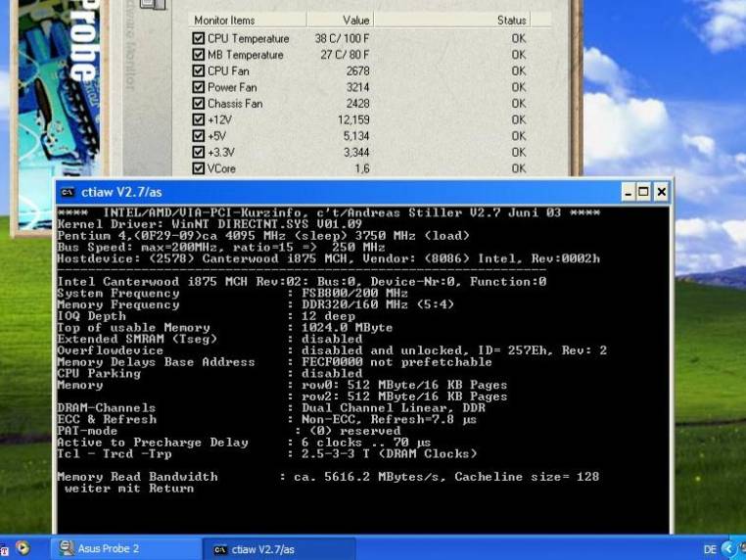
Task: Select the CPU Temperature value 38 C/ 100 F
Action: [342, 38]
